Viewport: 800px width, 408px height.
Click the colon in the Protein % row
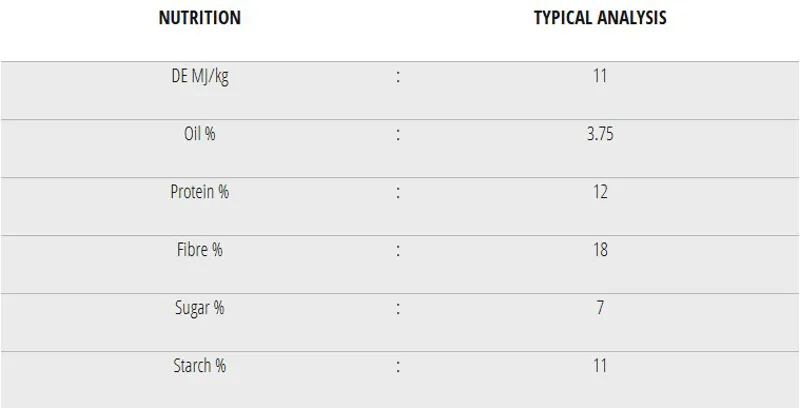click(x=398, y=192)
